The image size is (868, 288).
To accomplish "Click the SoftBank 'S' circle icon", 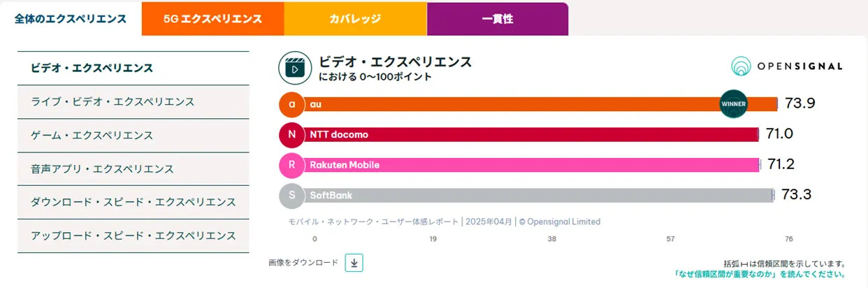I will (x=291, y=195).
